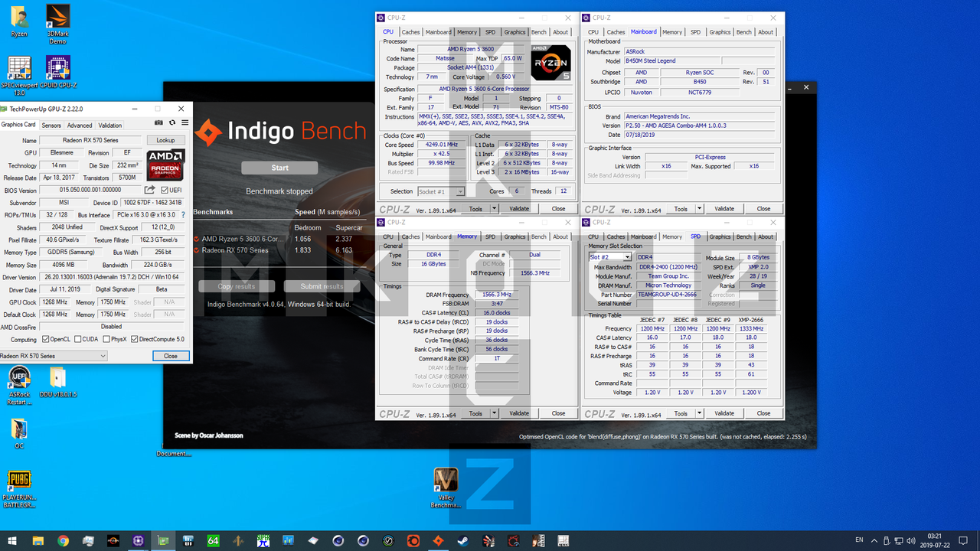Screen dimensions: 980x551
Task: Open the CPUID CPU-Z desktop icon
Action: (x=57, y=72)
